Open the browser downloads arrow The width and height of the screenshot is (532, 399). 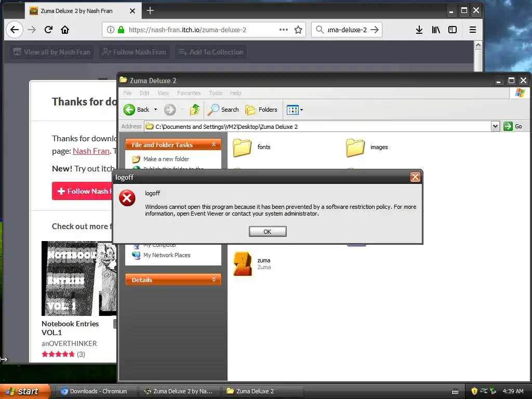(x=419, y=30)
